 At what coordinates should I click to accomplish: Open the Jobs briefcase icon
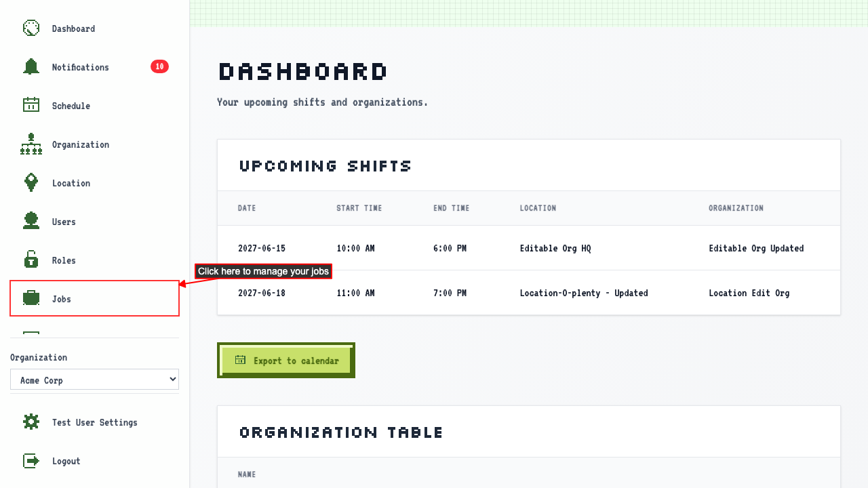point(31,299)
